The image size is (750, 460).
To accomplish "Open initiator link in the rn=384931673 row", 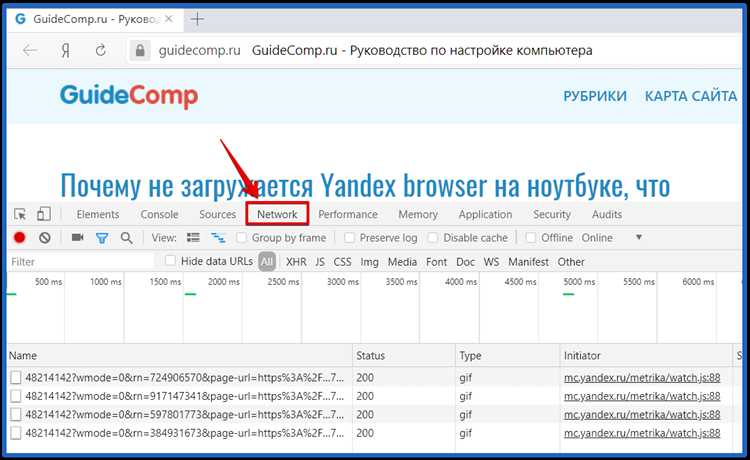I will pyautogui.click(x=642, y=433).
